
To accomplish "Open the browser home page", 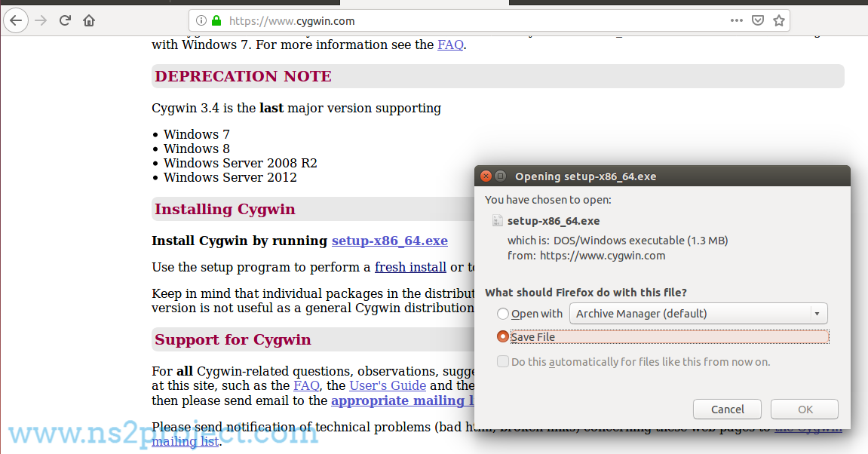I will (89, 21).
